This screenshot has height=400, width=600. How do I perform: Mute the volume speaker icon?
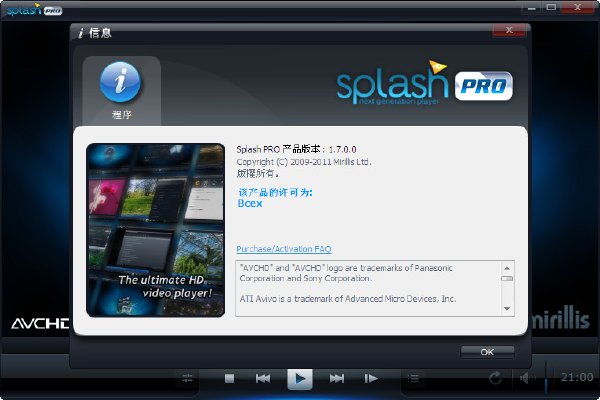click(528, 378)
